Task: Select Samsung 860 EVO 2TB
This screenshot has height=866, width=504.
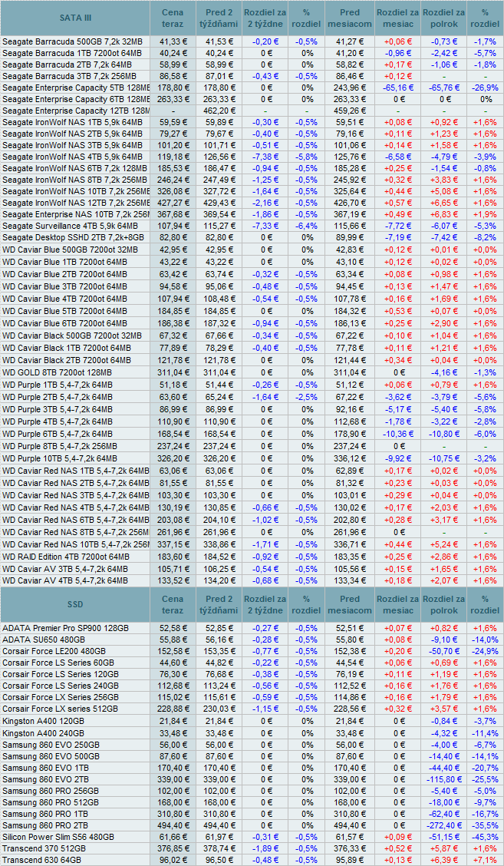Action: pyautogui.click(x=46, y=778)
